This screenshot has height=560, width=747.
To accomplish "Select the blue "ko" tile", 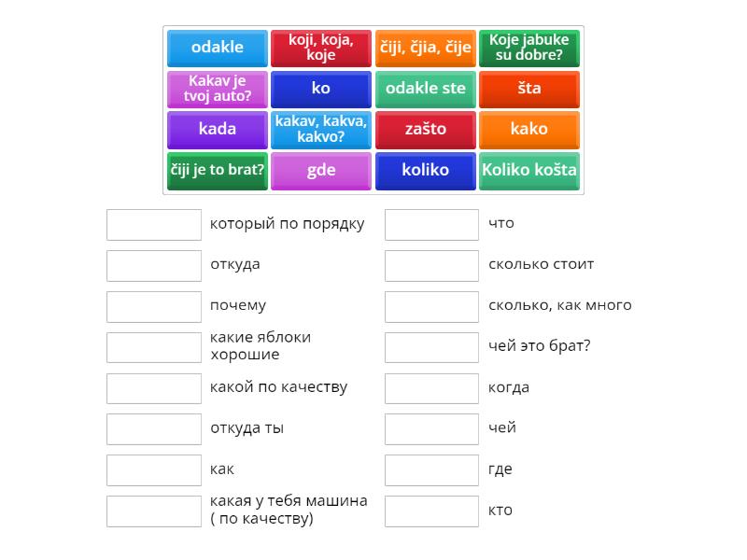I will (321, 89).
